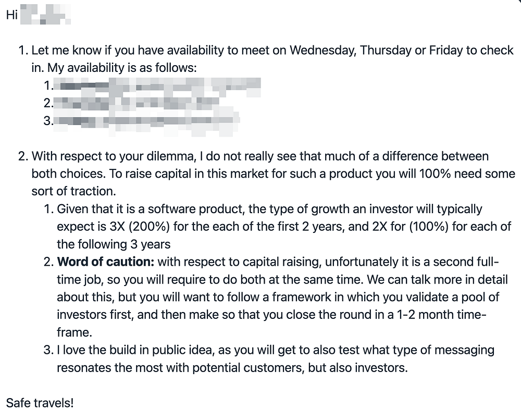The width and height of the screenshot is (521, 420).
Task: Click the "Safe travels!" closing line
Action: [40, 403]
